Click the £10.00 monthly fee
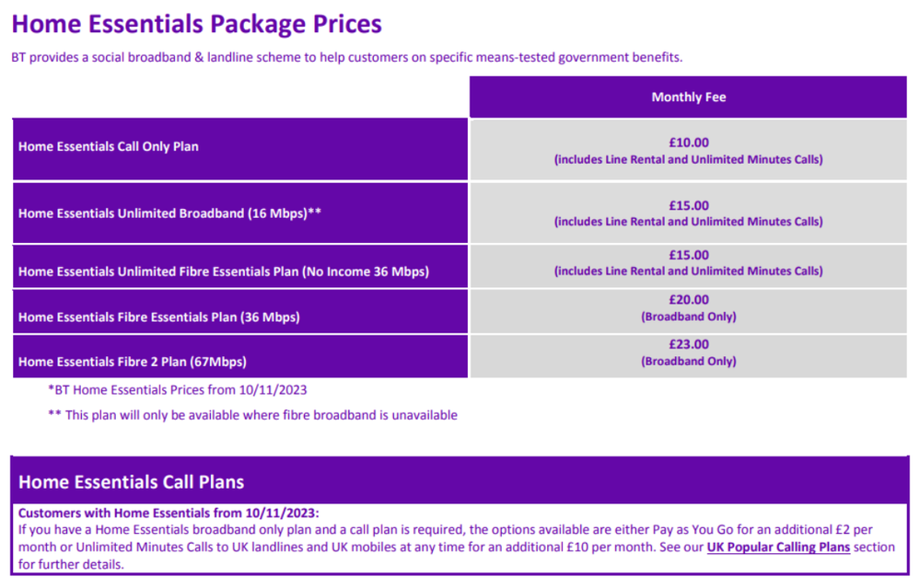The height and width of the screenshot is (588, 920). click(x=688, y=143)
